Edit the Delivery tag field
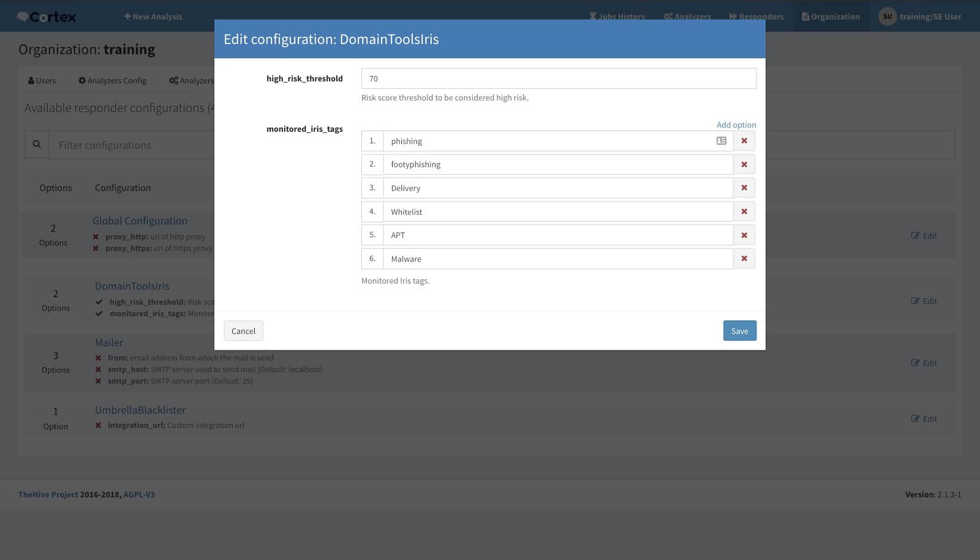Image resolution: width=980 pixels, height=560 pixels. (x=558, y=187)
